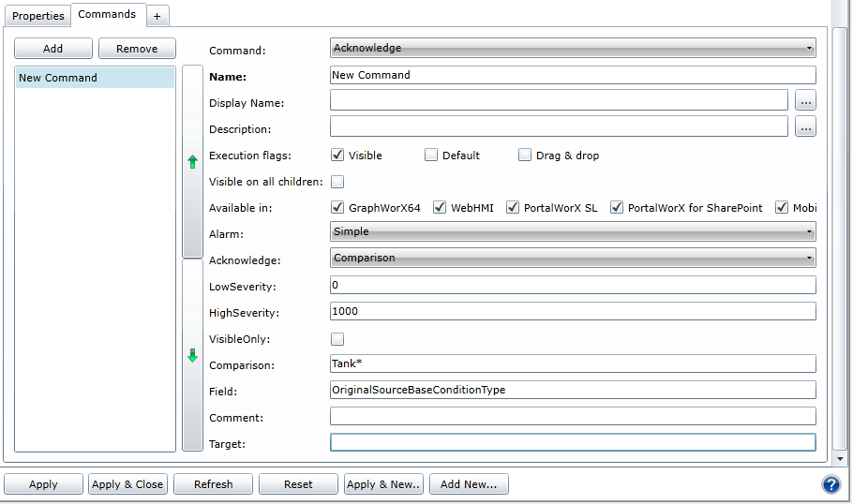This screenshot has height=504, width=853.
Task: Enable the Default execution flag
Action: pyautogui.click(x=431, y=156)
